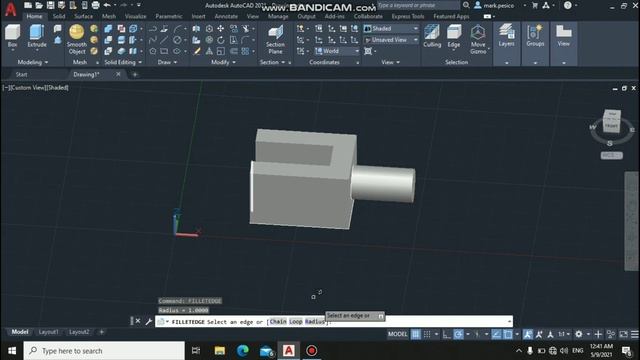This screenshot has width=640, height=360.
Task: Expand the Modify panel
Action: [223, 62]
